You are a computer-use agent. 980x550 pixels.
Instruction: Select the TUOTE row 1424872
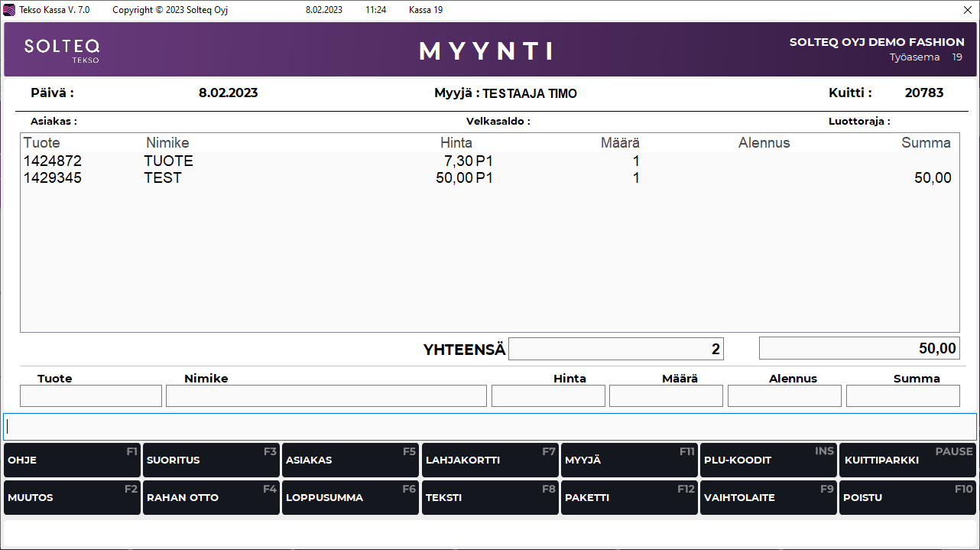click(x=306, y=161)
